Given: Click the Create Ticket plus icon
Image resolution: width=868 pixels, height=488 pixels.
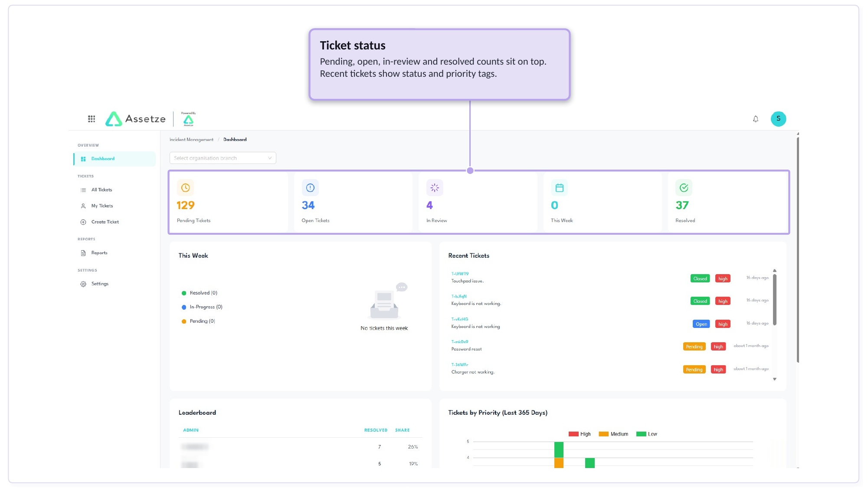Looking at the screenshot, I should pyautogui.click(x=83, y=222).
